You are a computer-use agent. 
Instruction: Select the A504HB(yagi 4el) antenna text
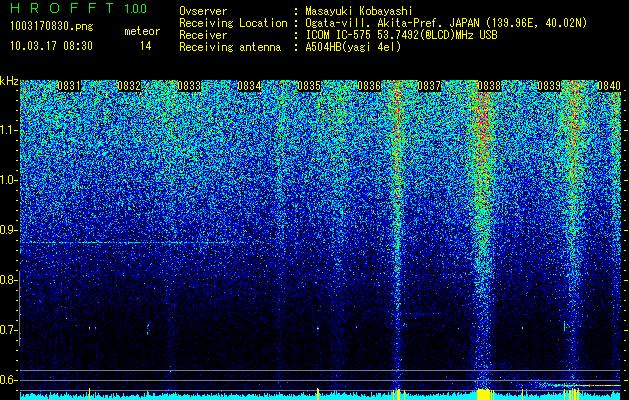tap(353, 47)
